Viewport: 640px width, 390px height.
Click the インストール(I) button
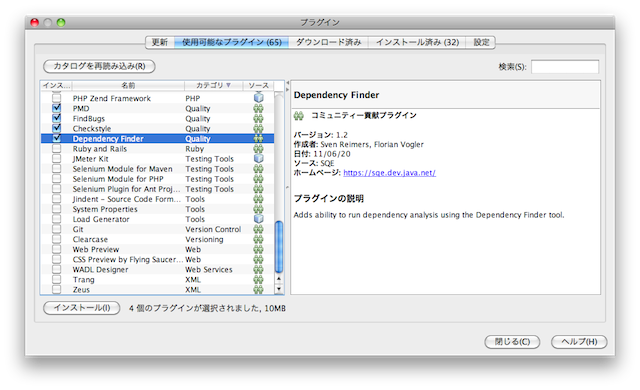82,308
